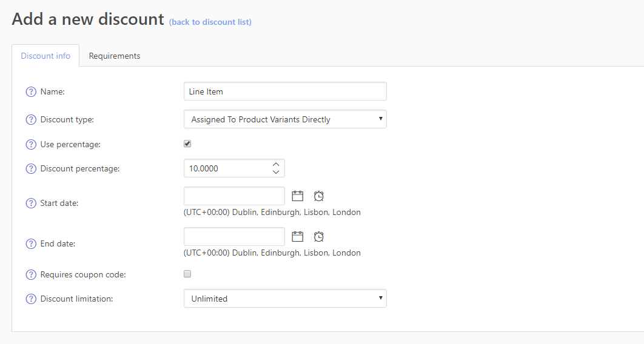The image size is (644, 344).
Task: Click the help icon beside Use percentage
Action: pyautogui.click(x=31, y=145)
